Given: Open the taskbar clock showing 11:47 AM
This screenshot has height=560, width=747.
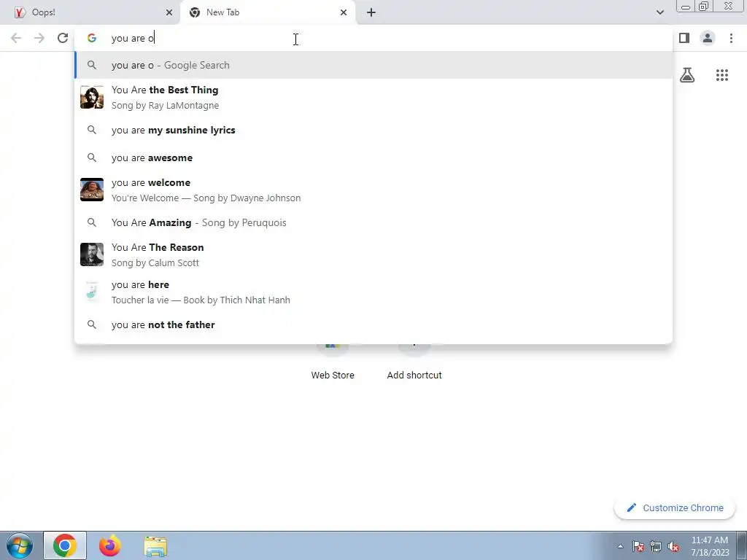Looking at the screenshot, I should pos(710,546).
